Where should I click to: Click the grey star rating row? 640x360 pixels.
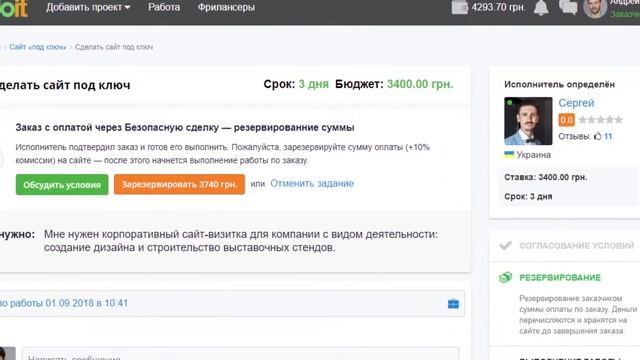(601, 120)
